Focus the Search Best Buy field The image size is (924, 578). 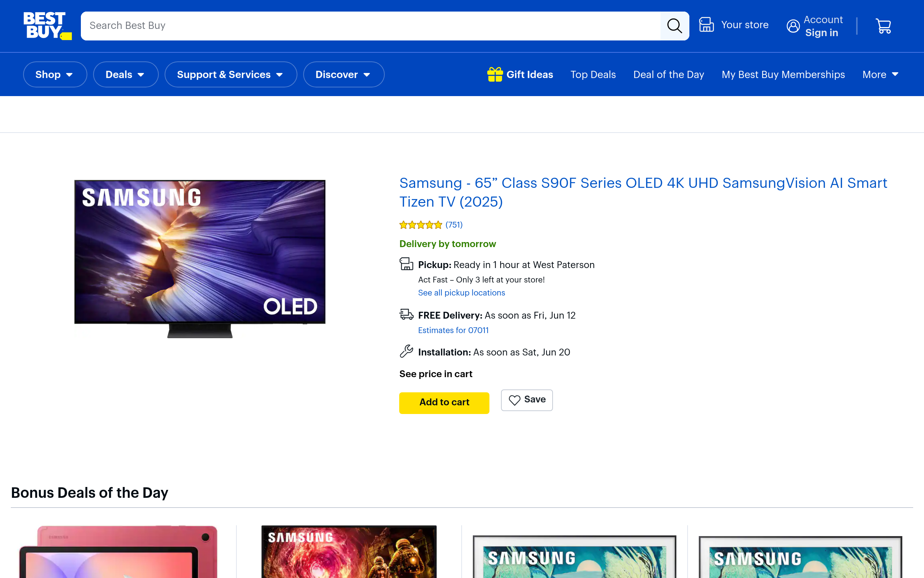(x=370, y=26)
